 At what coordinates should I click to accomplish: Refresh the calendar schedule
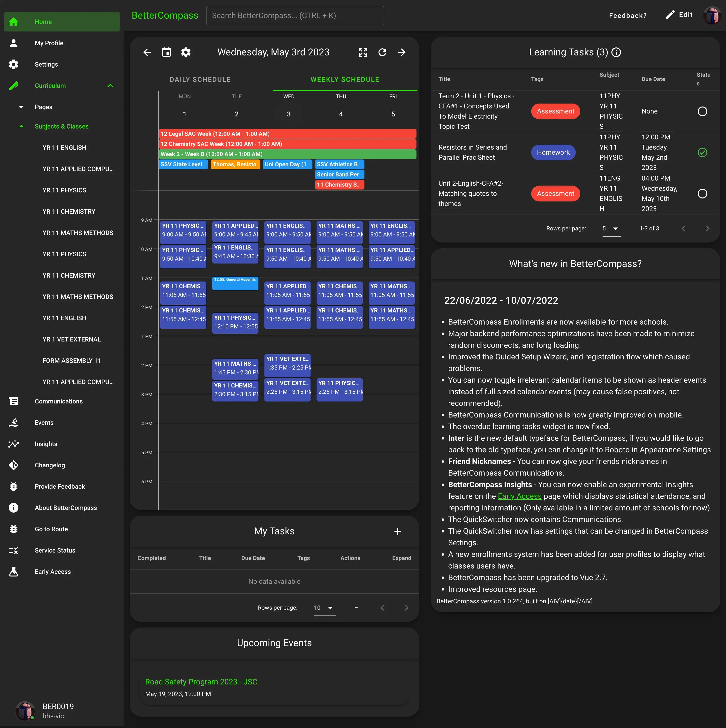(x=382, y=52)
